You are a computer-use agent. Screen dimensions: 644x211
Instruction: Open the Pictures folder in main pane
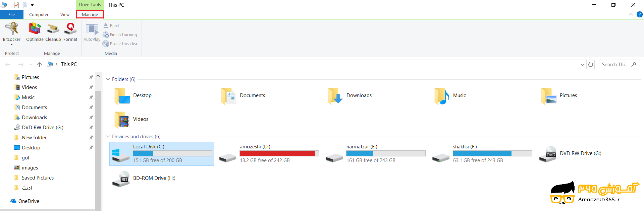[x=559, y=96]
